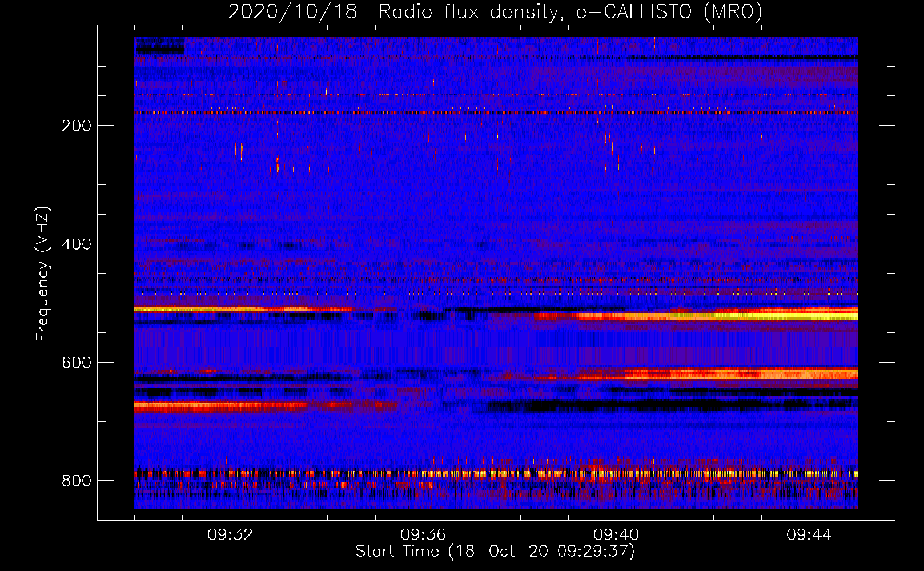Image resolution: width=924 pixels, height=571 pixels.
Task: Click the 09:36 time tick label
Action: 423,535
